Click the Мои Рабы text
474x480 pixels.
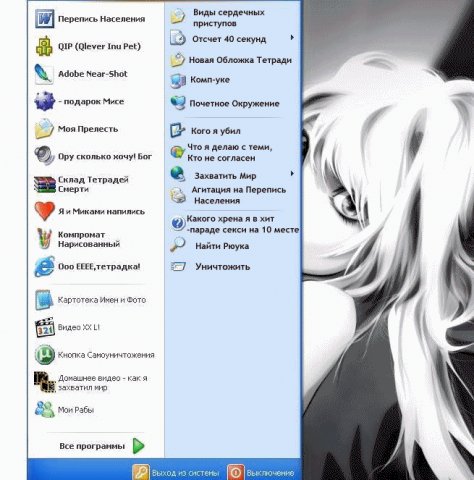(76, 410)
